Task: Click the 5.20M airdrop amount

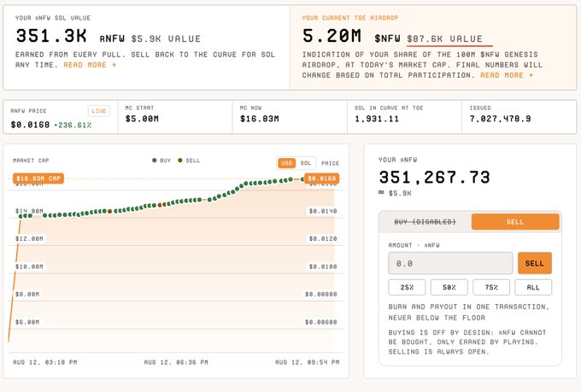Action: [332, 36]
